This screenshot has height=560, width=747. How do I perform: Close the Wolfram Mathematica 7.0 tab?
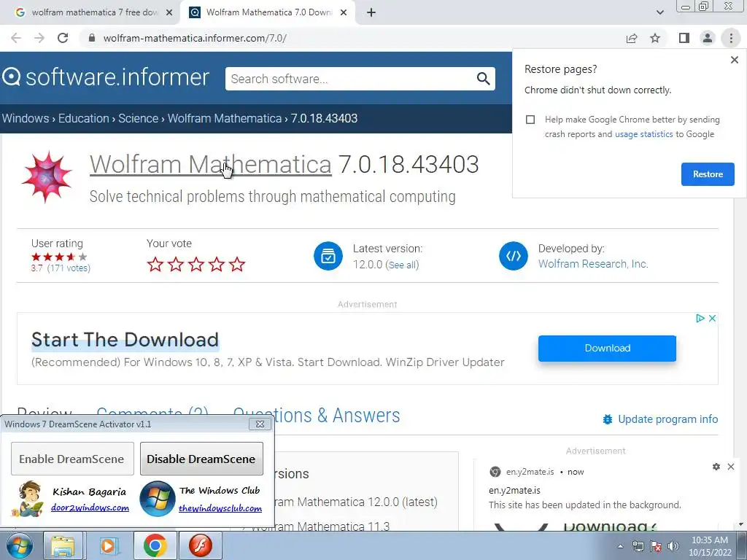pyautogui.click(x=344, y=12)
